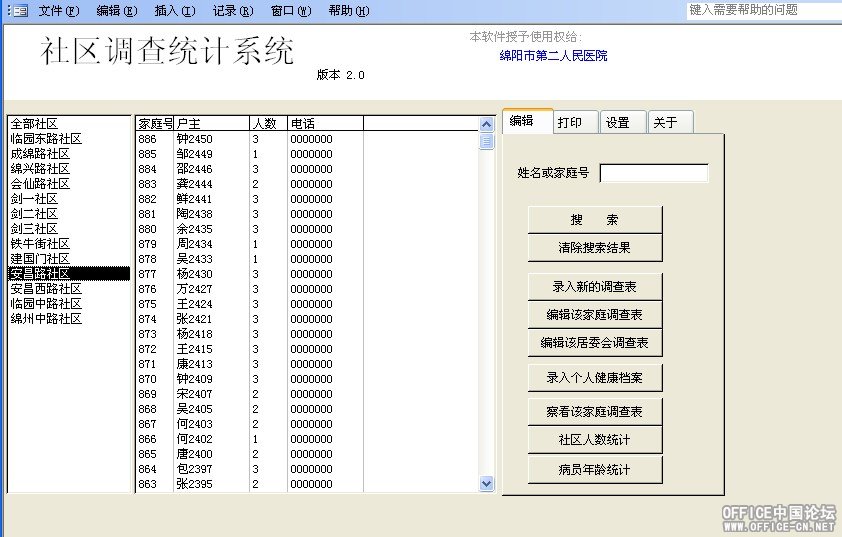Switch to the 关于 tab

tap(671, 122)
